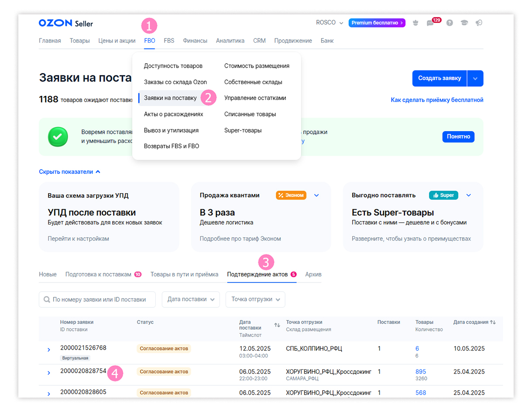Click the Виртуальная tag under request 2000021526768
532x412 pixels.
point(75,358)
